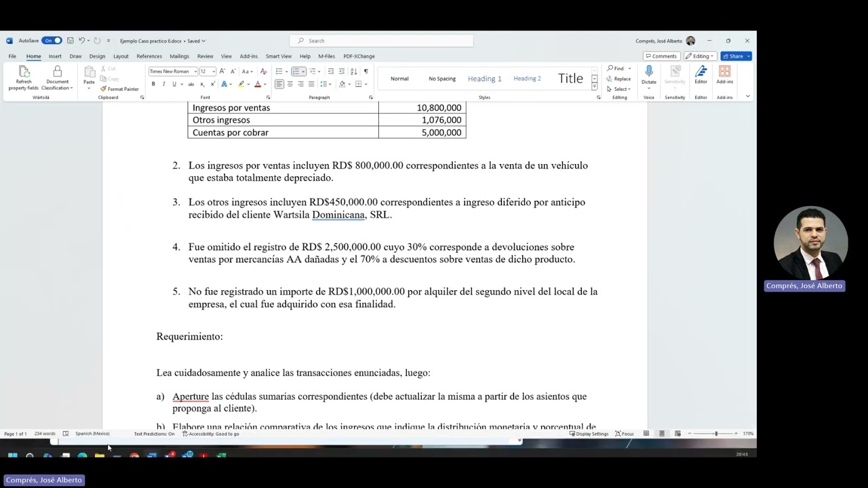Apply the No Spacing style
868x488 pixels.
442,79
